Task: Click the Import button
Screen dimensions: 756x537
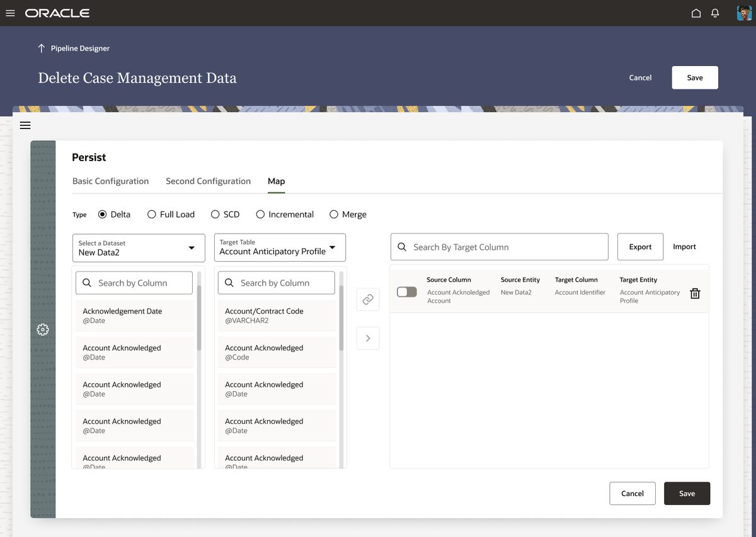Action: pos(684,247)
